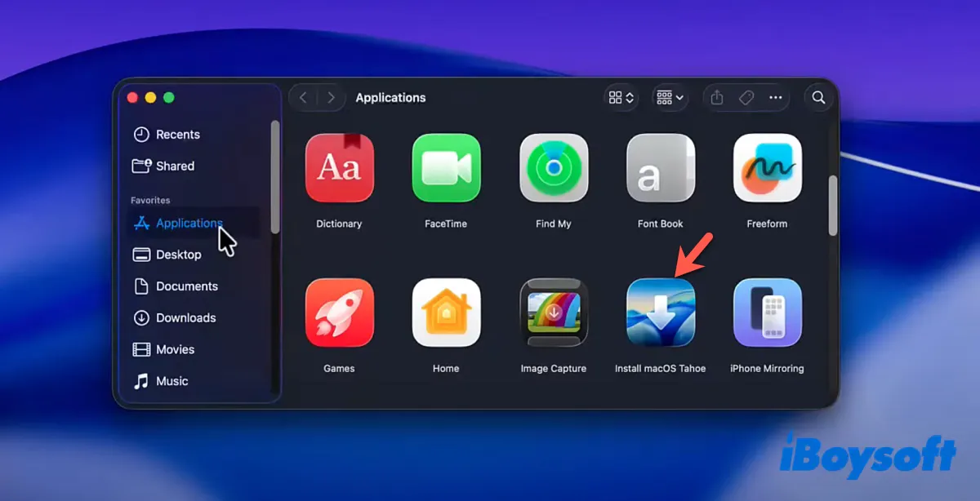Click the Search magnifier button
Screen dimensions: 980x501
coord(818,98)
